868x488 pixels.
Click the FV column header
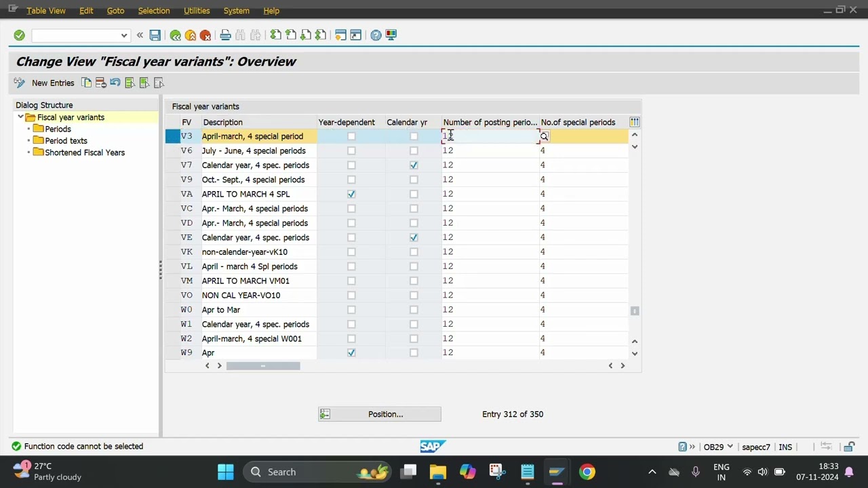click(186, 122)
